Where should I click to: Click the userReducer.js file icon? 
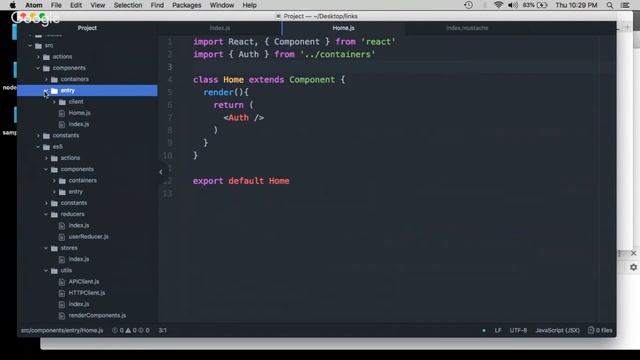pos(62,237)
